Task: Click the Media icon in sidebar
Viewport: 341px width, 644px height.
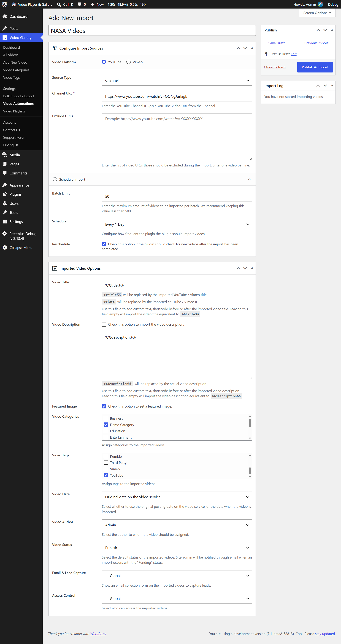Action: click(x=5, y=155)
